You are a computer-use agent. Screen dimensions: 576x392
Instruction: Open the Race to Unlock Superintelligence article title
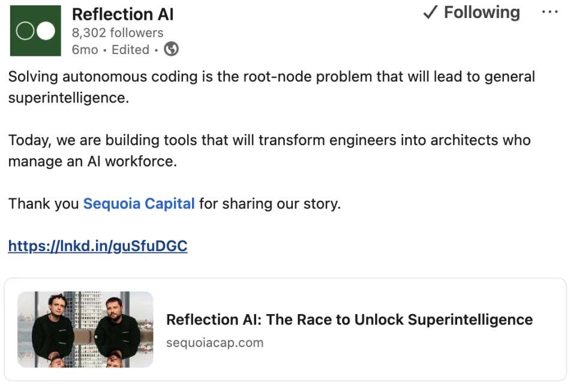point(349,319)
